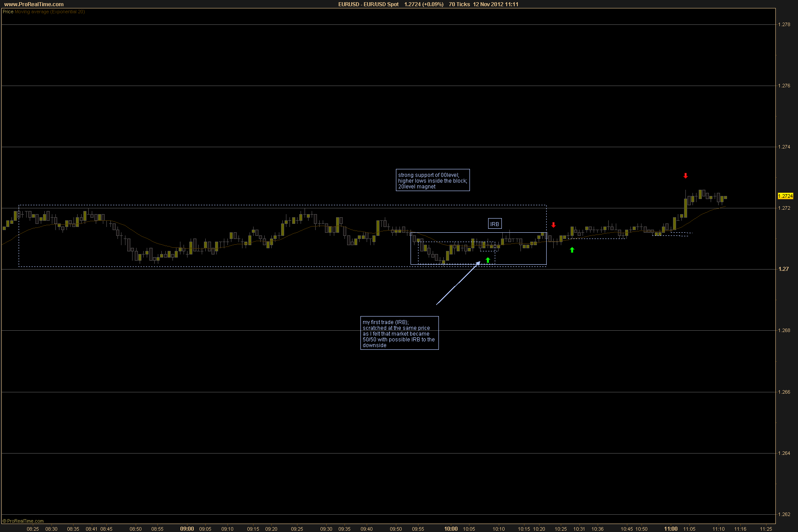The width and height of the screenshot is (798, 532).
Task: Click the 1.268 price axis label
Action: (784, 330)
